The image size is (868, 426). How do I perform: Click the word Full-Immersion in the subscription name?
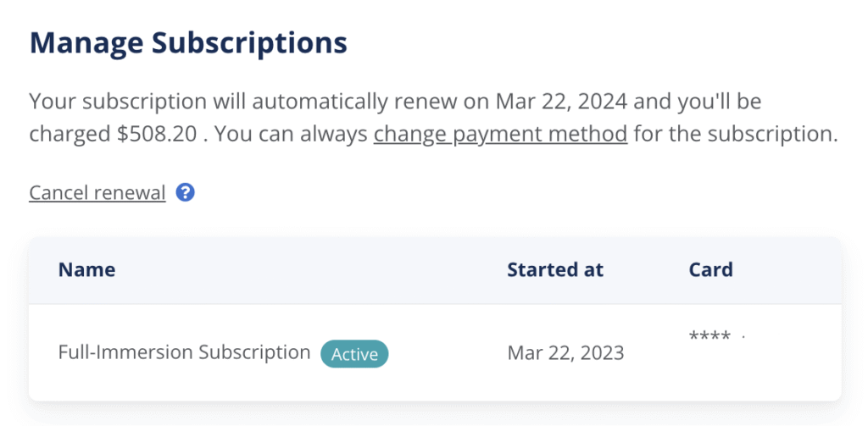coord(126,352)
